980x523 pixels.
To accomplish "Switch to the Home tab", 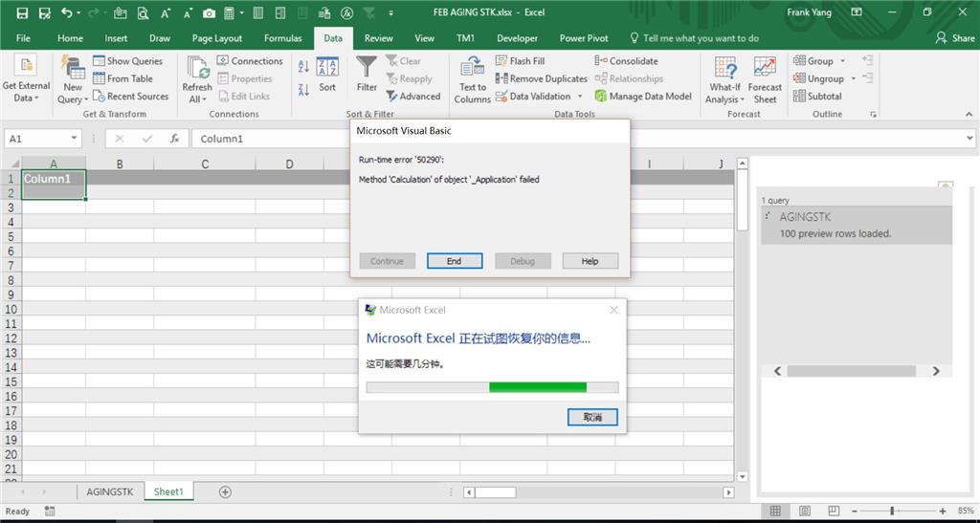I will [x=70, y=38].
